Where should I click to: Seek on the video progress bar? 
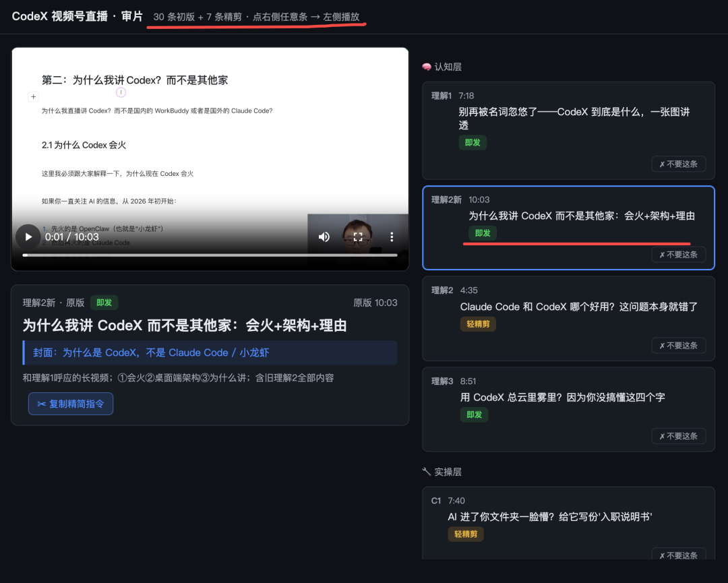[x=210, y=255]
